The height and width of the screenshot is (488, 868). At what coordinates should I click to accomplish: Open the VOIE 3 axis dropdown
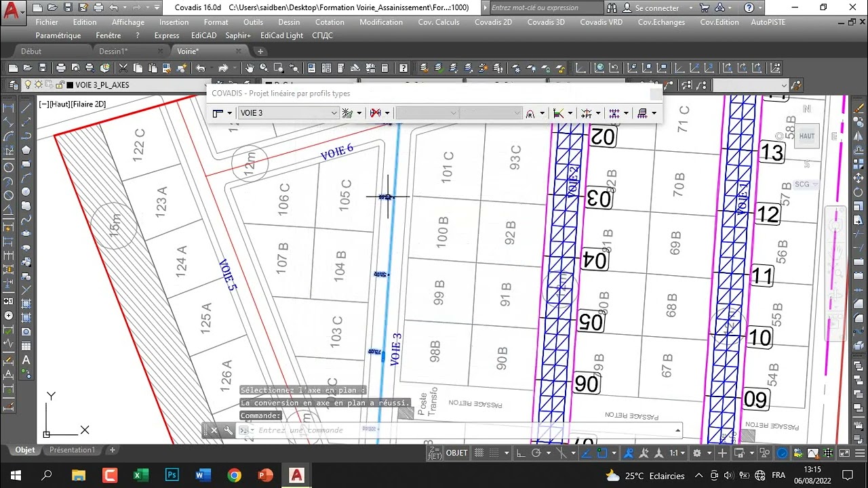point(288,113)
